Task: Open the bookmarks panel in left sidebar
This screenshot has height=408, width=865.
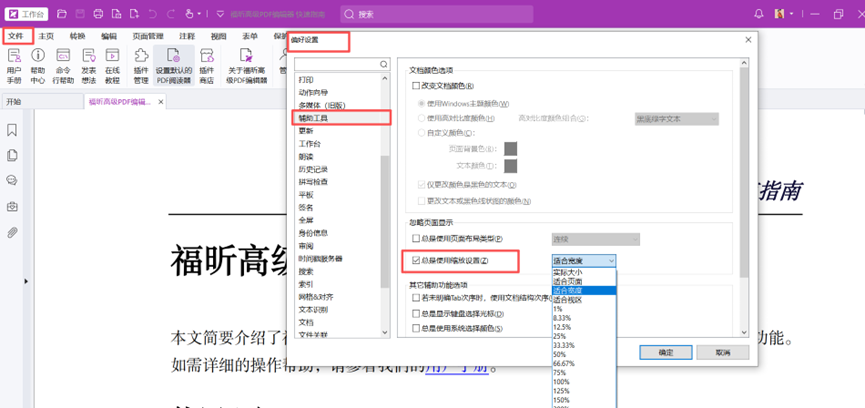Action: click(12, 130)
